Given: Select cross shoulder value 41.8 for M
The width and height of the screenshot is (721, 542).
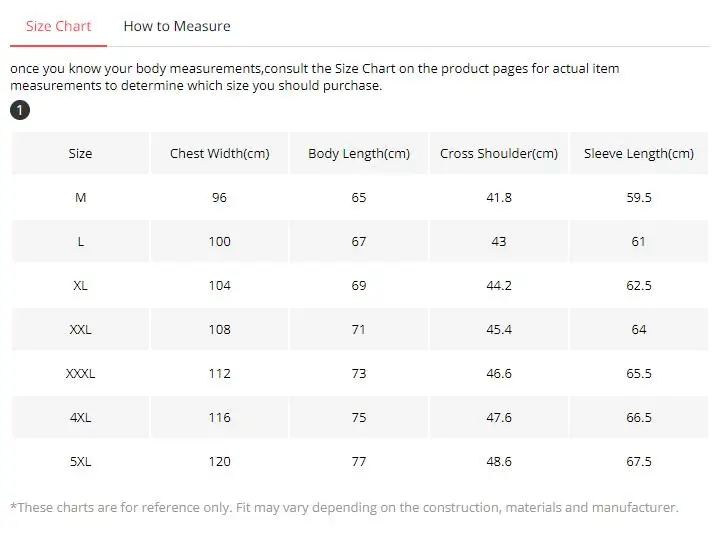Looking at the screenshot, I should (499, 198).
